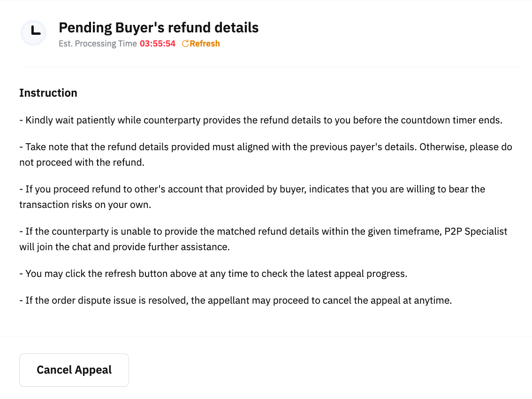The width and height of the screenshot is (532, 399).
Task: Click the "You may click the refresh button" line
Action: pos(213,273)
